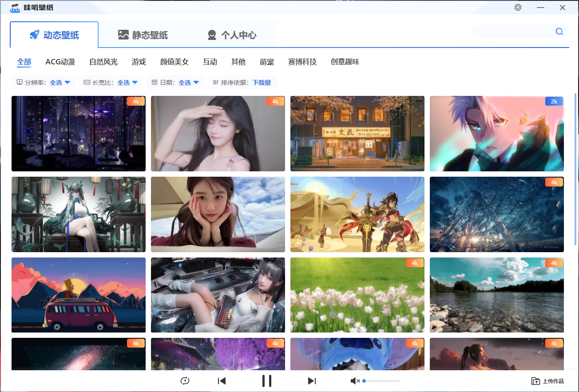Open the green-haired anime girl with vases wallpaper

point(79,214)
